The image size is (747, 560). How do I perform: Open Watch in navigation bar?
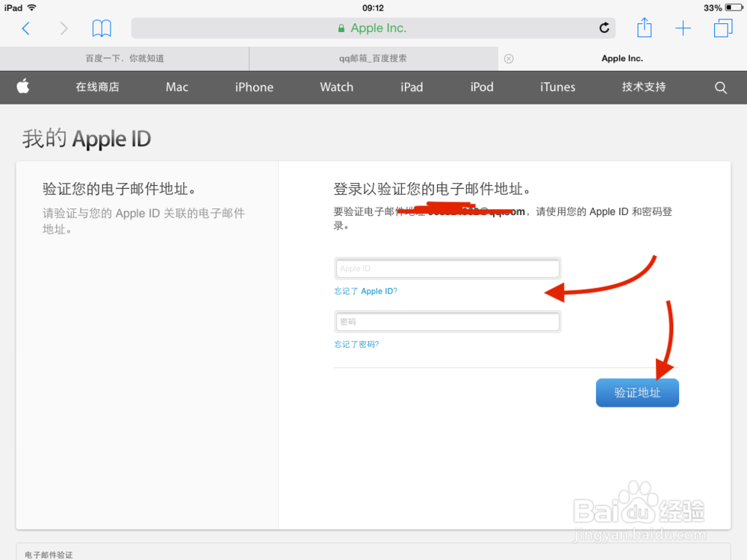(336, 87)
